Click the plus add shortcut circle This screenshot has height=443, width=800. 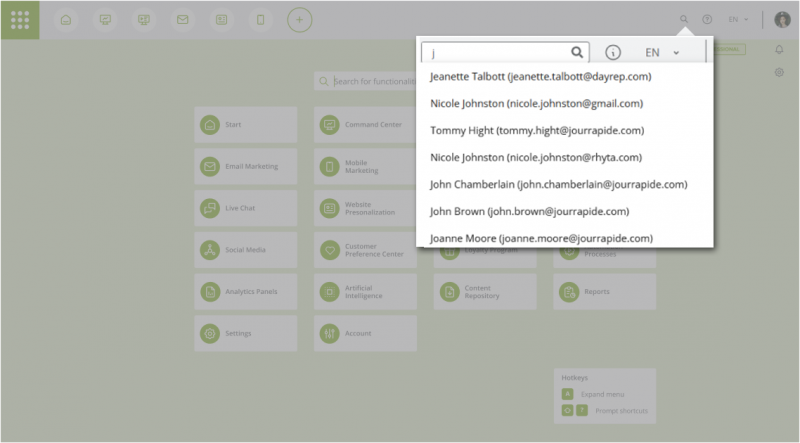(x=299, y=20)
